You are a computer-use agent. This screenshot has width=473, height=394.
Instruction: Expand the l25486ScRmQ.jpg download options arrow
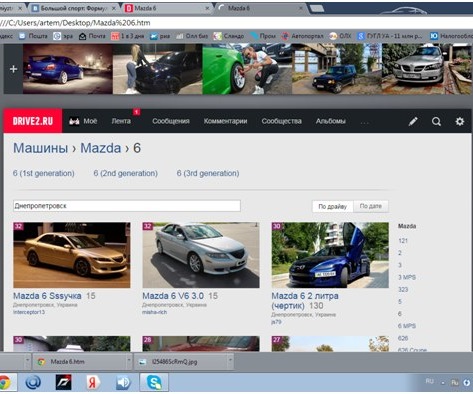(x=230, y=361)
